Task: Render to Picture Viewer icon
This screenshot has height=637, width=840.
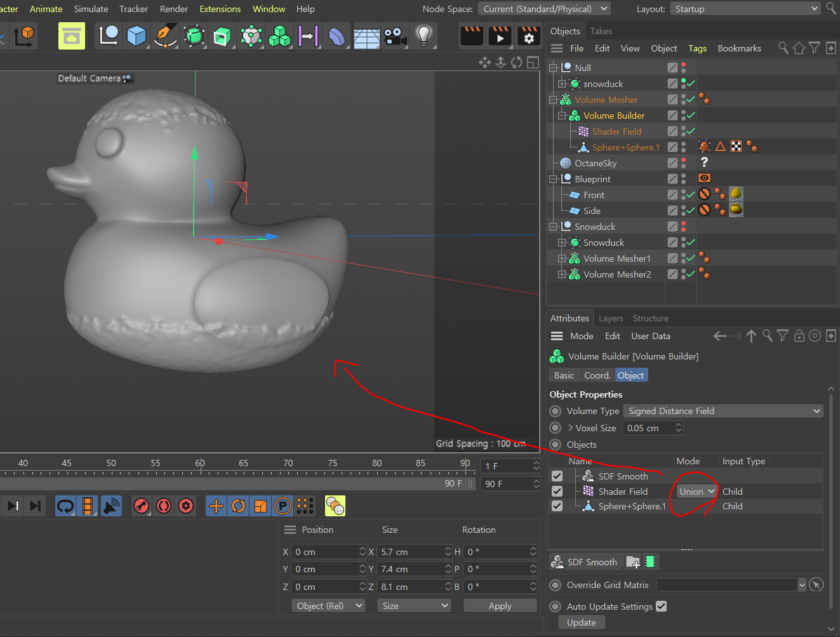Action: [500, 36]
